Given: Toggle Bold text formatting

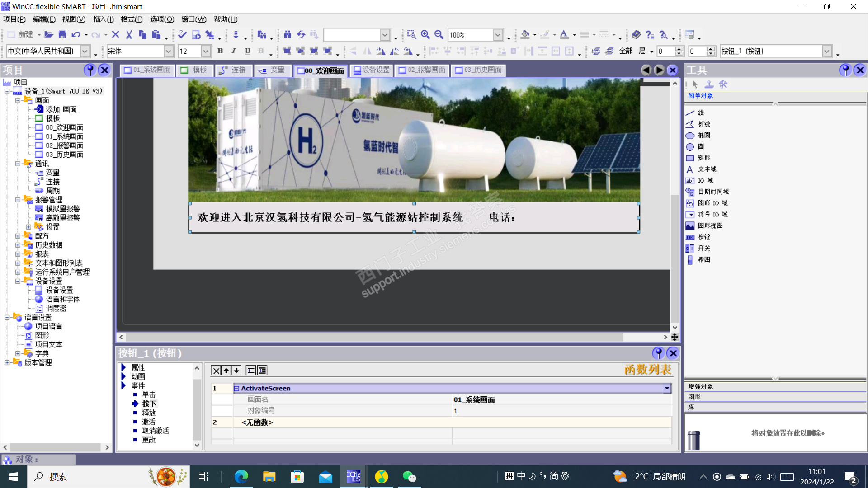Looking at the screenshot, I should click(220, 51).
